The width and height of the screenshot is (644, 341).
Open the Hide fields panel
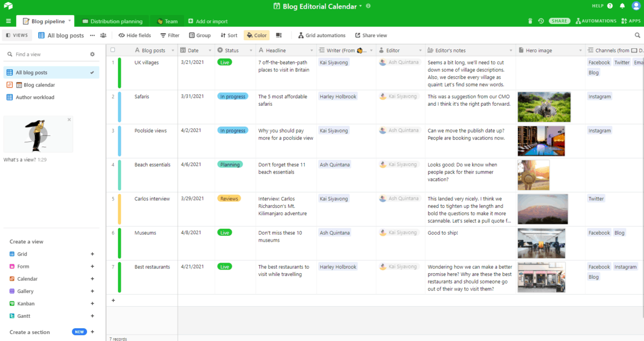pyautogui.click(x=134, y=35)
